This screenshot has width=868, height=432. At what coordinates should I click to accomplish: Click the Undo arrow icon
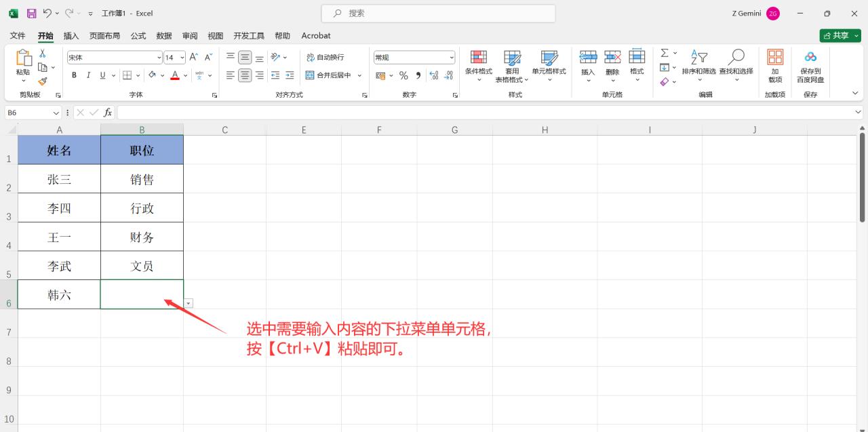(x=47, y=13)
